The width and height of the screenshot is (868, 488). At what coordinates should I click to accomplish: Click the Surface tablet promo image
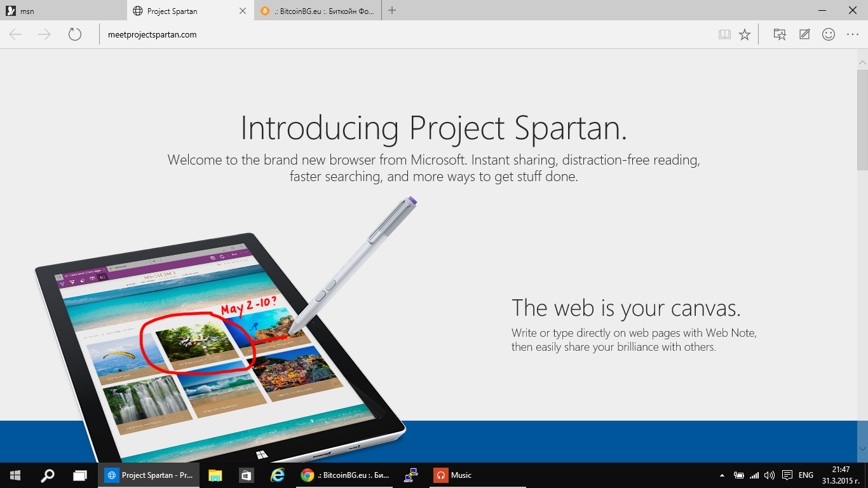(x=226, y=330)
